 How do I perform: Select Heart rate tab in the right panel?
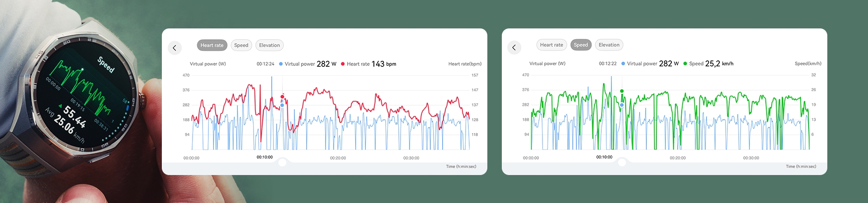click(x=551, y=45)
